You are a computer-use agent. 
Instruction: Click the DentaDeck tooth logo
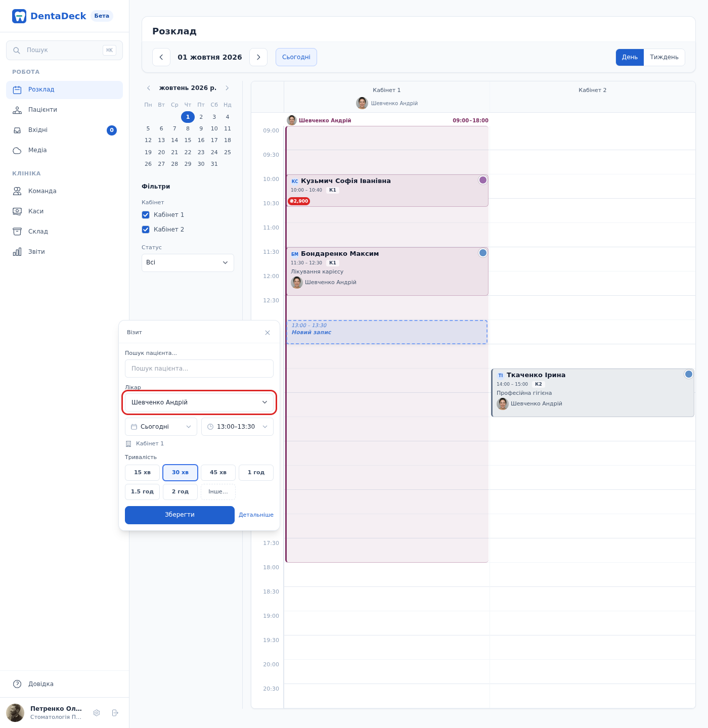point(19,16)
